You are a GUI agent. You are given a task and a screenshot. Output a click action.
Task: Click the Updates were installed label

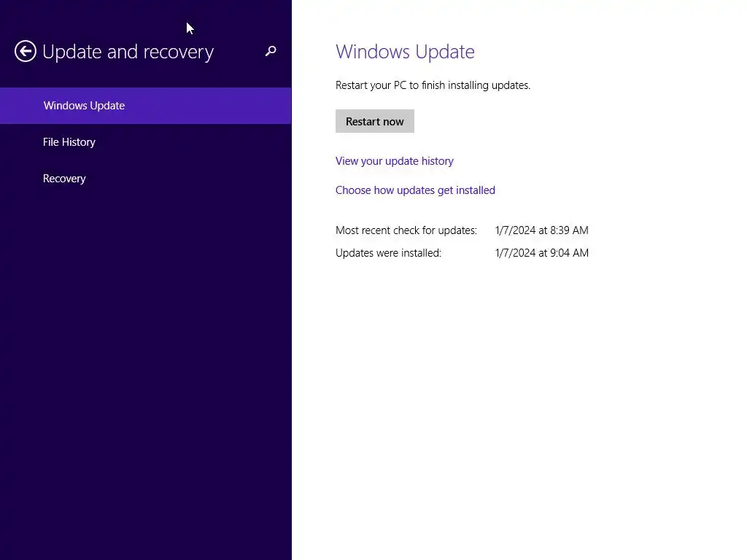pos(388,253)
